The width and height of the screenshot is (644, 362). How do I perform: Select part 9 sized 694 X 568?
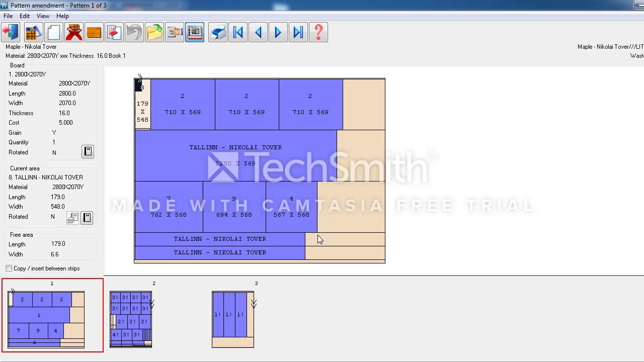click(234, 207)
